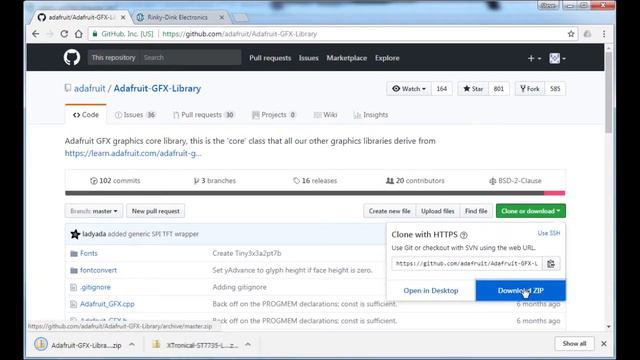Click Open in Desktop
Image resolution: width=640 pixels, height=360 pixels.
(x=431, y=291)
